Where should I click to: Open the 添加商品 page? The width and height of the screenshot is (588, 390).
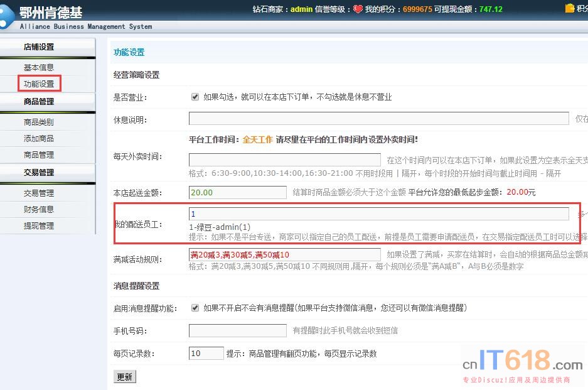tap(39, 138)
